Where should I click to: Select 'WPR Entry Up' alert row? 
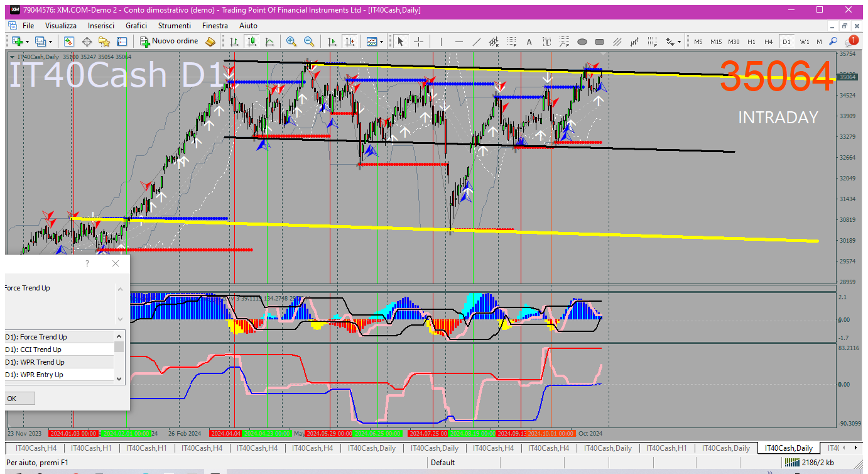click(60, 375)
